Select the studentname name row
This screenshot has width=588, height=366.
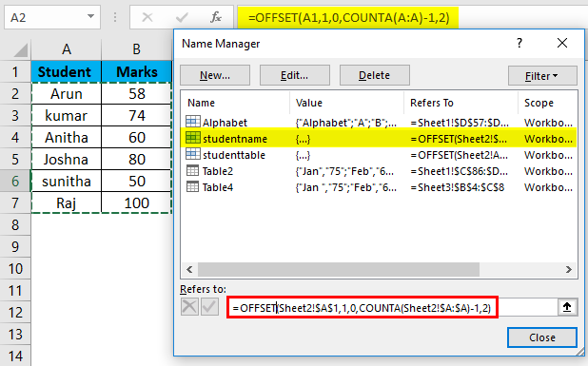pos(379,139)
